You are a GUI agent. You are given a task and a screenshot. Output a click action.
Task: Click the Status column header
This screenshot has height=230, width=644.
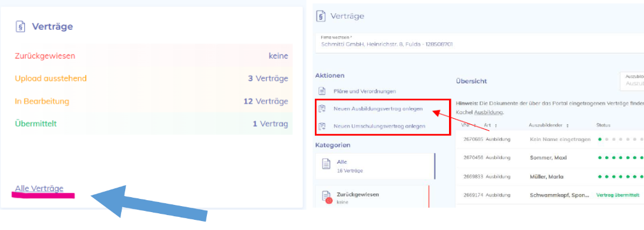pos(603,125)
